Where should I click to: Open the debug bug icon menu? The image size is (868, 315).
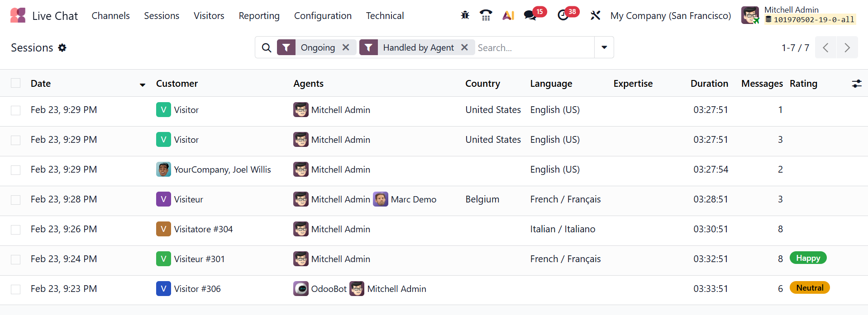465,15
